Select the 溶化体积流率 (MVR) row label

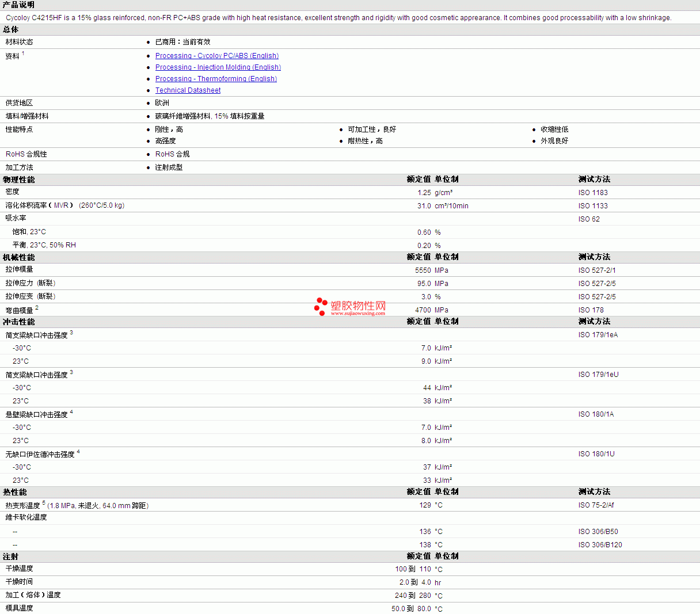65,205
